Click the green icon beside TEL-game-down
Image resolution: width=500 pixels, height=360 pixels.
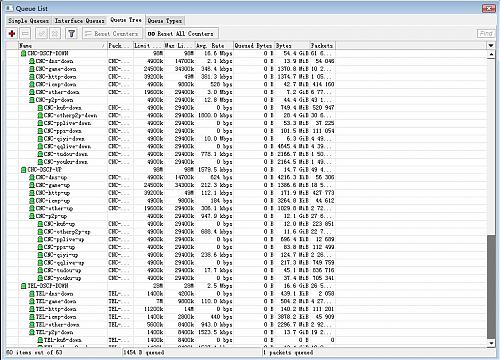(x=32, y=301)
